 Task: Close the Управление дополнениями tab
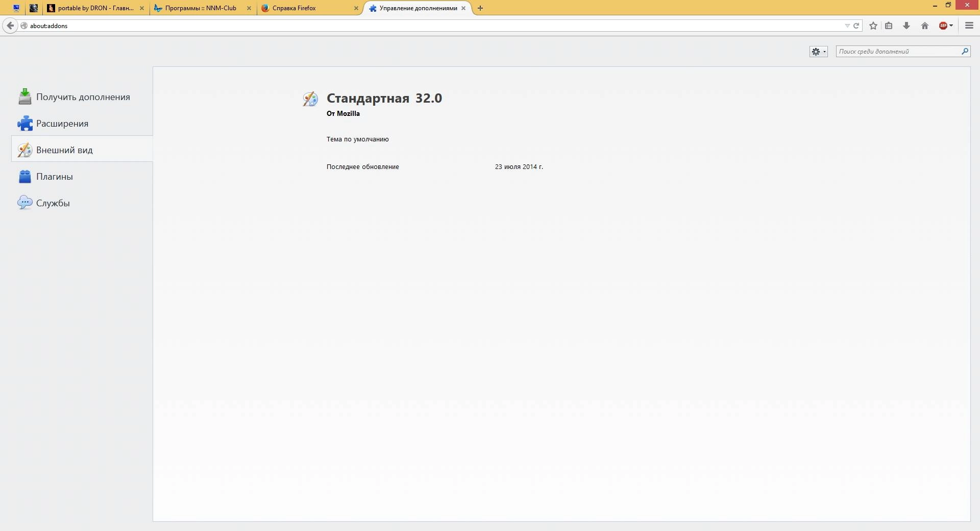[x=463, y=8]
